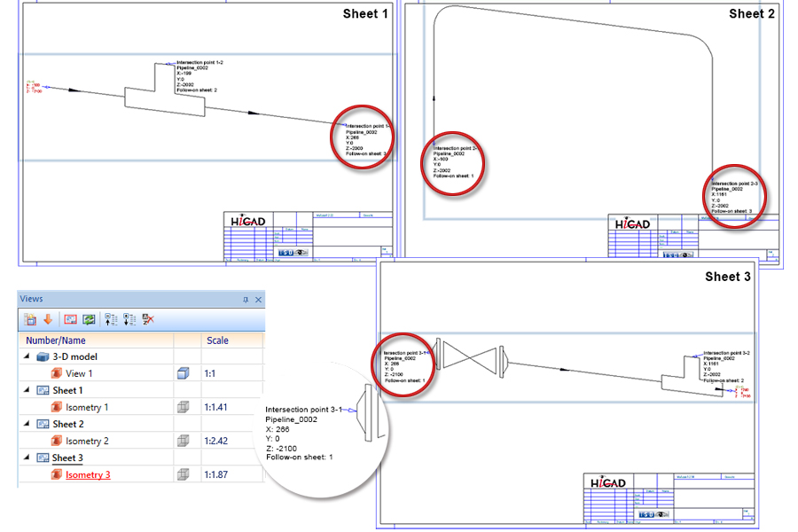Close the Views panel

click(x=258, y=300)
